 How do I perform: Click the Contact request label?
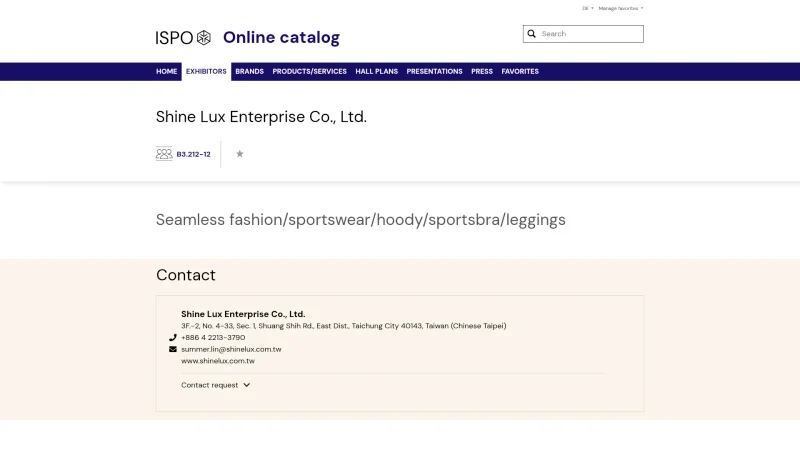click(x=209, y=385)
